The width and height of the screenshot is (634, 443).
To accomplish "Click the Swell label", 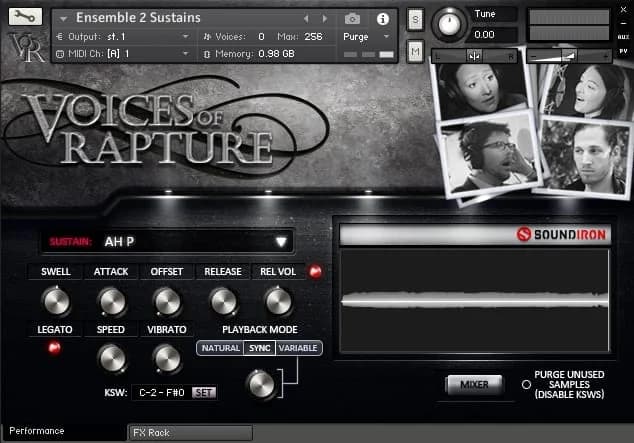I will tap(56, 272).
